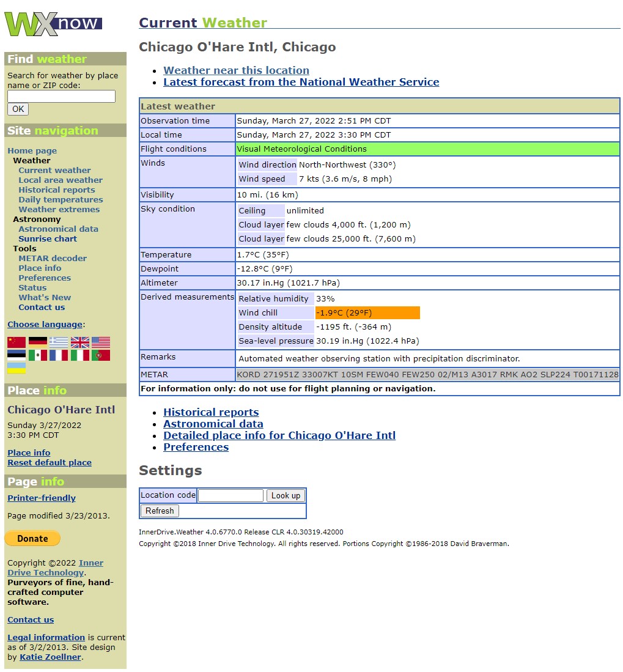Select the United States flag icon
Viewport: 623px width, 672px height.
coord(101,342)
